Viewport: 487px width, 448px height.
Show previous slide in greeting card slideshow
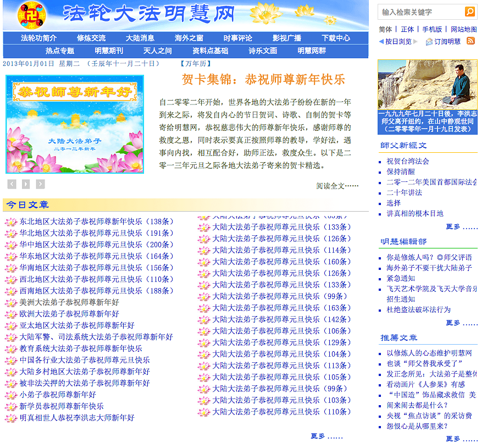click(12, 184)
